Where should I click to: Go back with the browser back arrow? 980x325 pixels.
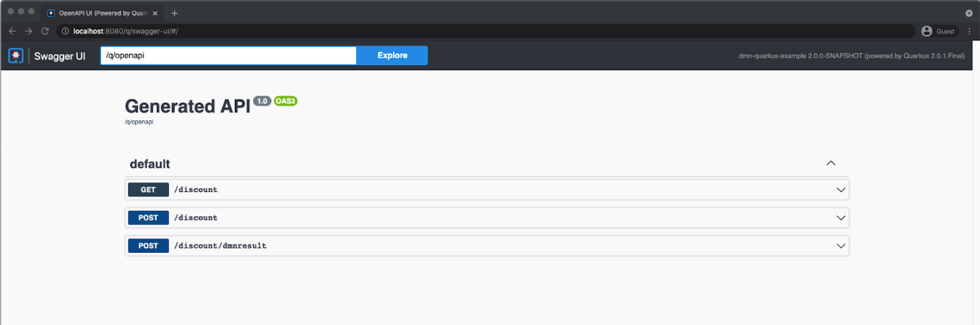point(12,31)
